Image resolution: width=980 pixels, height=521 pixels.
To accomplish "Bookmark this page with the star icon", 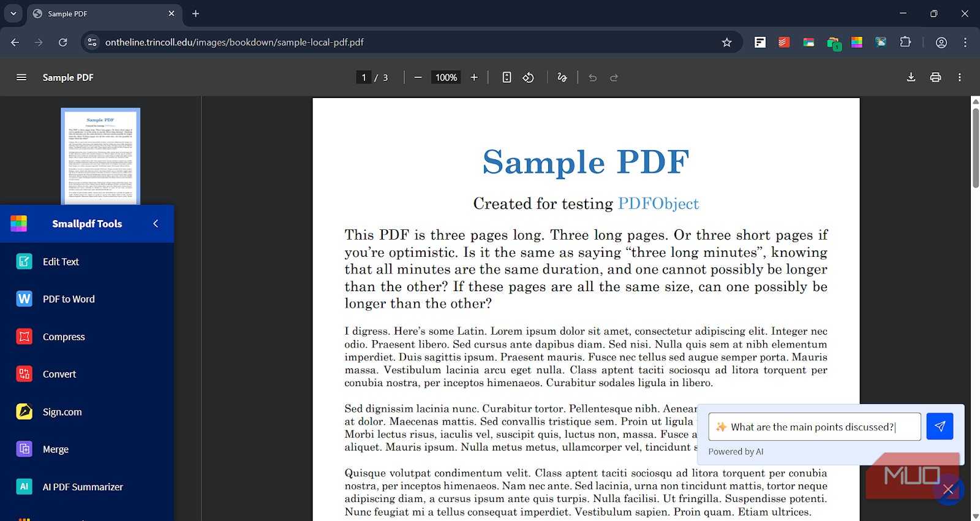I will pos(726,42).
